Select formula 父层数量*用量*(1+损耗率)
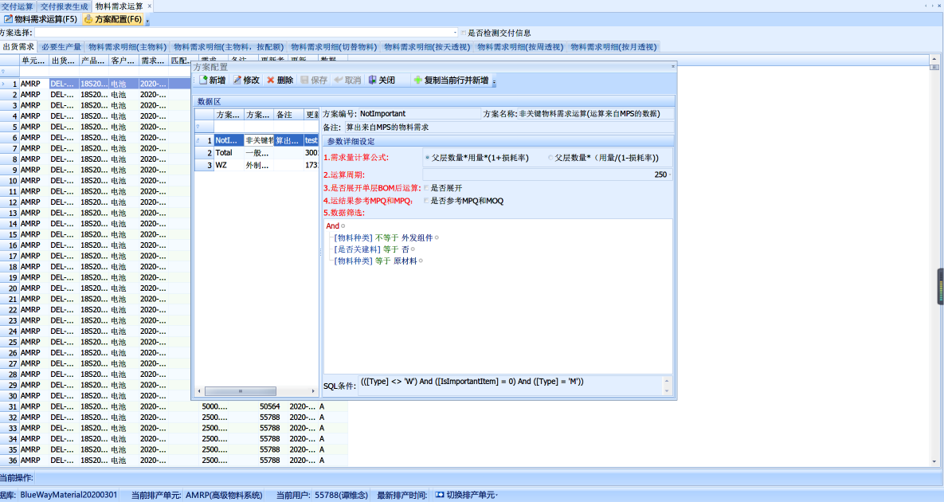 (x=428, y=158)
